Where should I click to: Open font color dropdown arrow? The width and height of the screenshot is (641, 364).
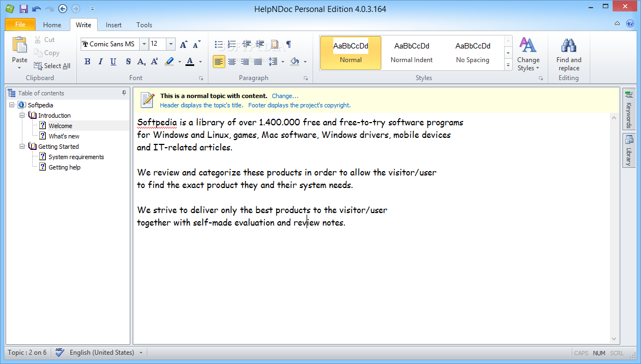pos(200,62)
